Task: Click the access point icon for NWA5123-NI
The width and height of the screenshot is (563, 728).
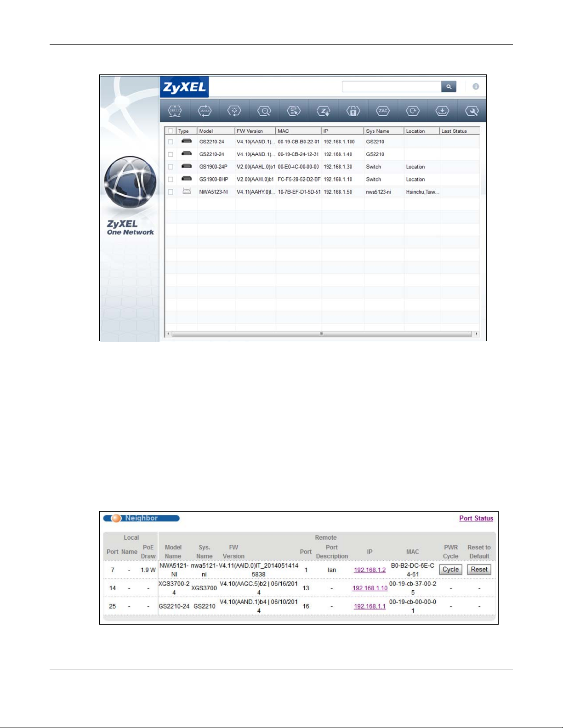Action: [187, 191]
